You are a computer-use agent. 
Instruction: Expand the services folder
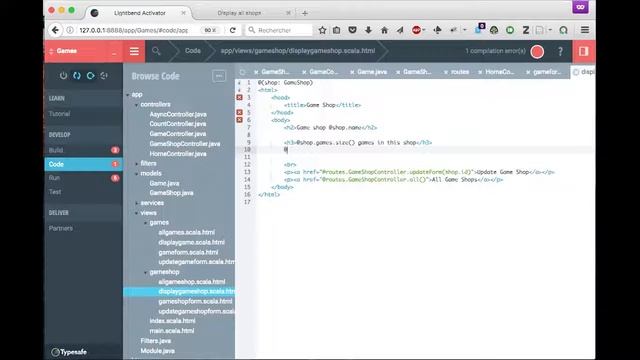pyautogui.click(x=137, y=203)
